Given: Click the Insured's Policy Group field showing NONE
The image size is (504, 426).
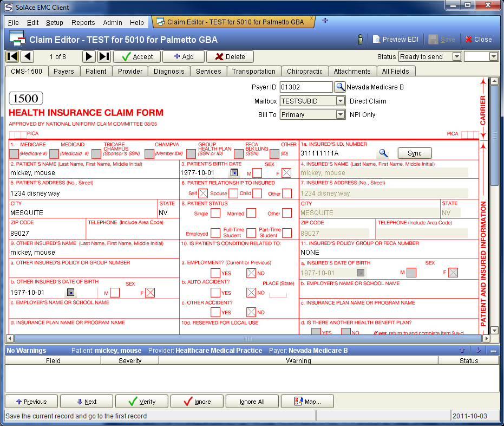Looking at the screenshot, I should [x=388, y=252].
